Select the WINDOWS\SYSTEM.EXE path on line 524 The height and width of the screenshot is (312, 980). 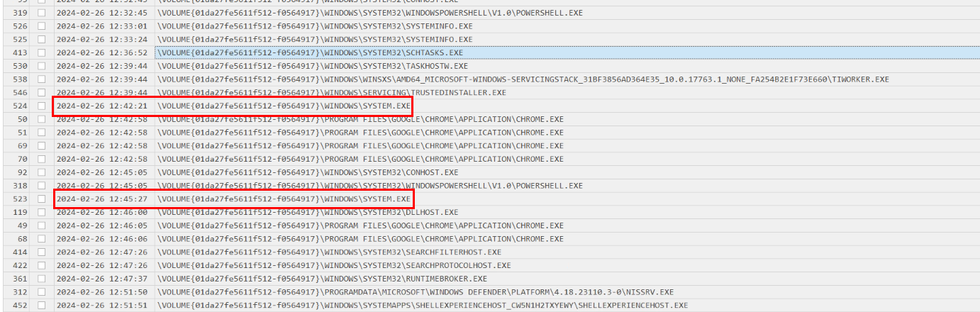[x=284, y=106]
